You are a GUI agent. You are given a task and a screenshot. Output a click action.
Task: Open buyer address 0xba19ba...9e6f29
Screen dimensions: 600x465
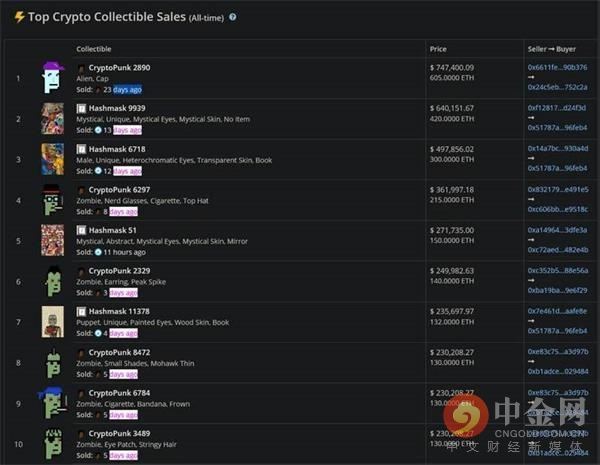point(557,290)
